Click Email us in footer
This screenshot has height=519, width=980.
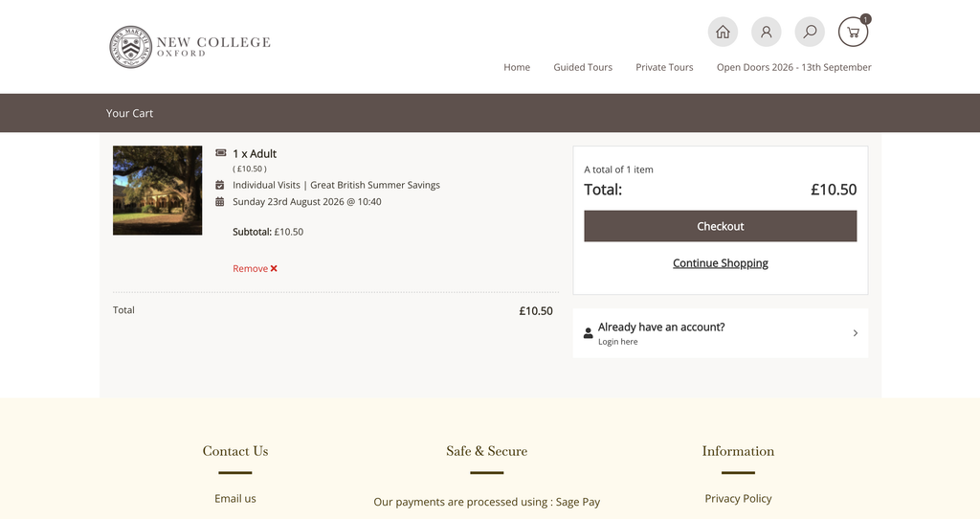(235, 498)
